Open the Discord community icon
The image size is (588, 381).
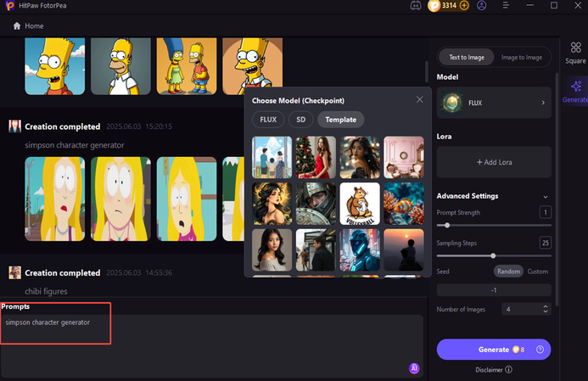pyautogui.click(x=416, y=6)
